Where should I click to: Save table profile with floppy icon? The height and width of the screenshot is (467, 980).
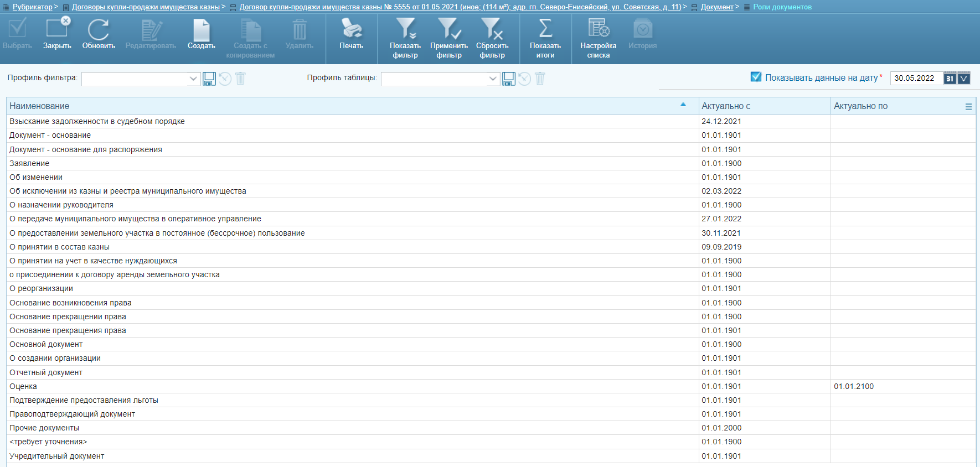509,79
